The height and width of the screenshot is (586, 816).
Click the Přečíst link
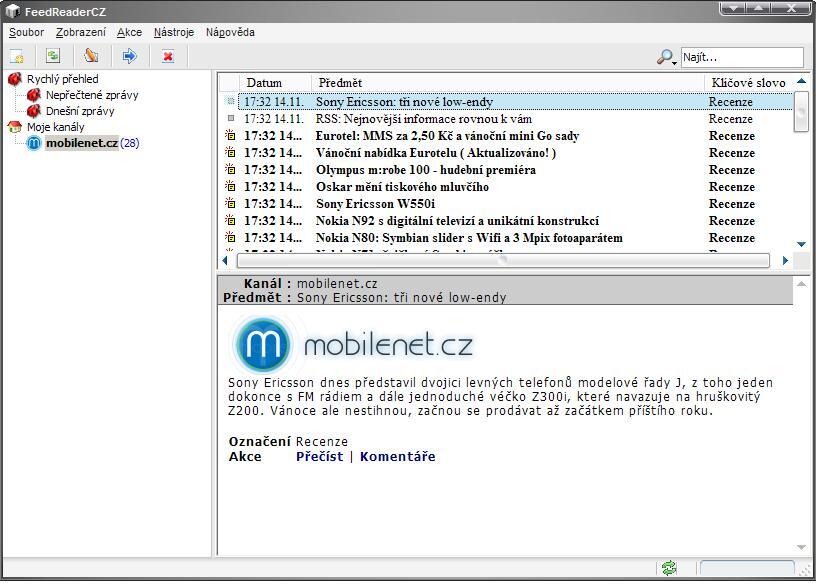[x=319, y=457]
